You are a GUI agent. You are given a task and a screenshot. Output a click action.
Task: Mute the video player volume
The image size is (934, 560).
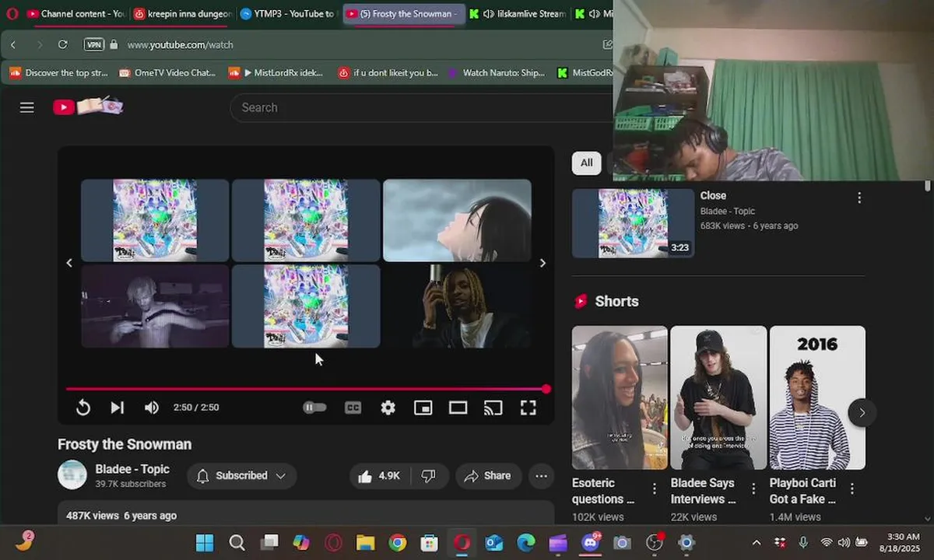point(152,408)
